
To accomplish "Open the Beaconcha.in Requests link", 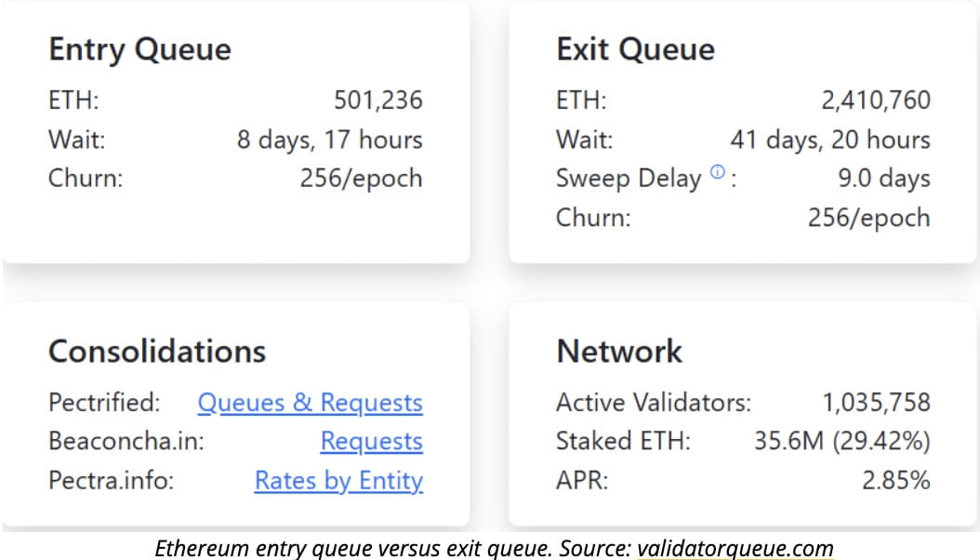I will [371, 442].
